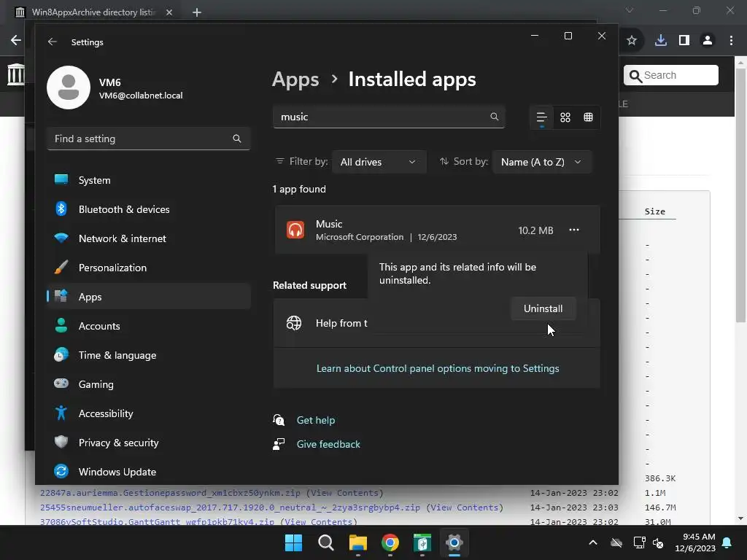747x560 pixels.
Task: Click the globe icon beside Help from
Action: (x=294, y=323)
